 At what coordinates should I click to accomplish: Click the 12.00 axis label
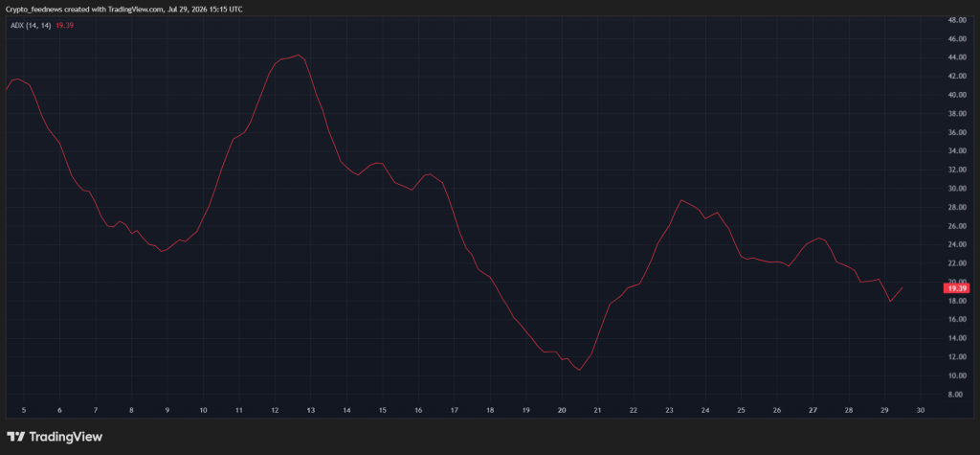(958, 356)
